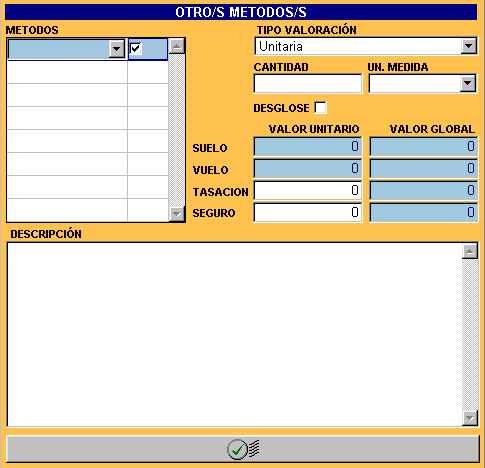Screen dimensions: 485x468
Task: Open the METODOS row dropdown arrow
Action: [x=117, y=49]
